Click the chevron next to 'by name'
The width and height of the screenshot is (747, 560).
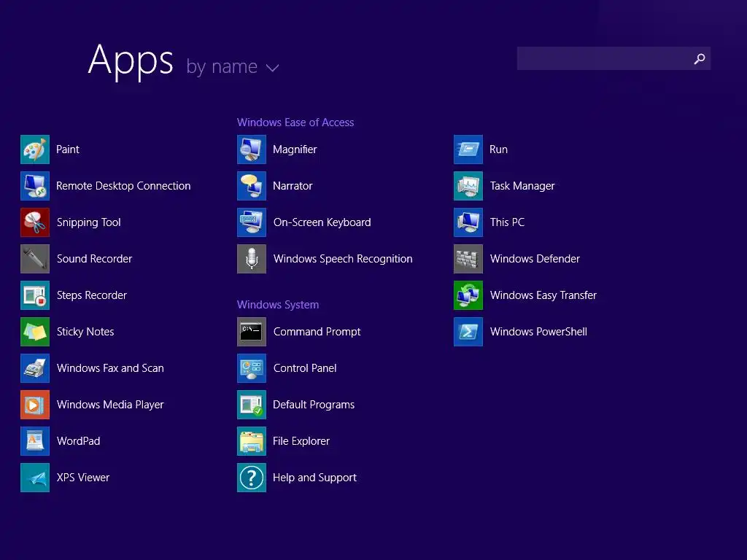(x=273, y=68)
